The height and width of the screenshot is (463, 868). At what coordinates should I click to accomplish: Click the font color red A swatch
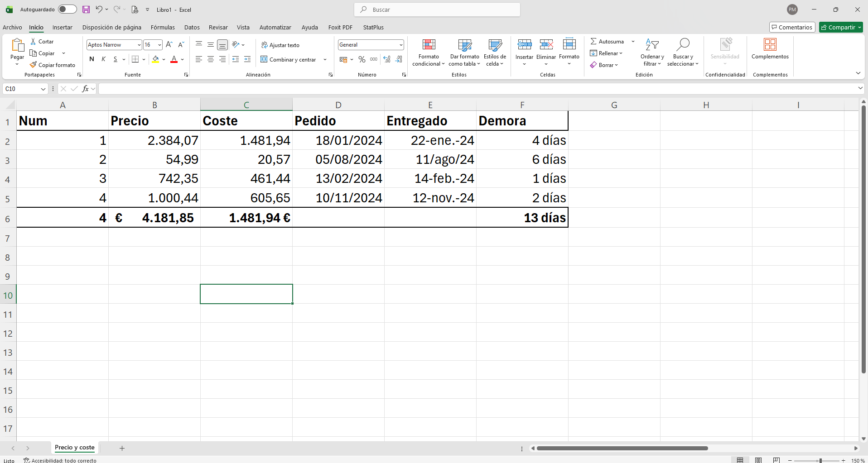coord(174,59)
